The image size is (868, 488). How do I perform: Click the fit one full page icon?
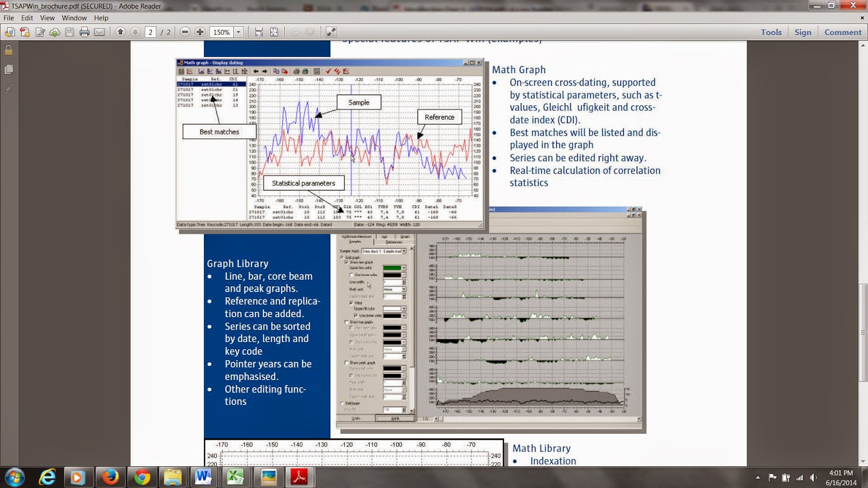(275, 33)
